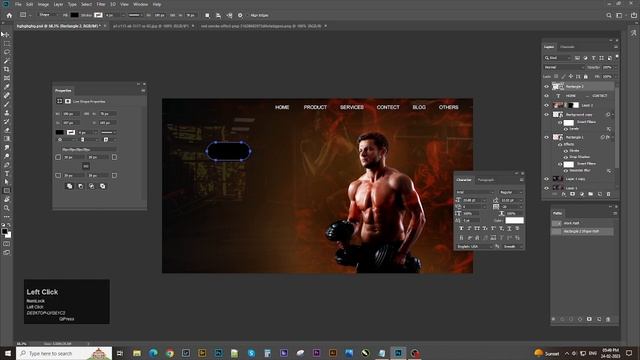This screenshot has width=640, height=360.
Task: Select the Zoom tool
Action: [7, 208]
